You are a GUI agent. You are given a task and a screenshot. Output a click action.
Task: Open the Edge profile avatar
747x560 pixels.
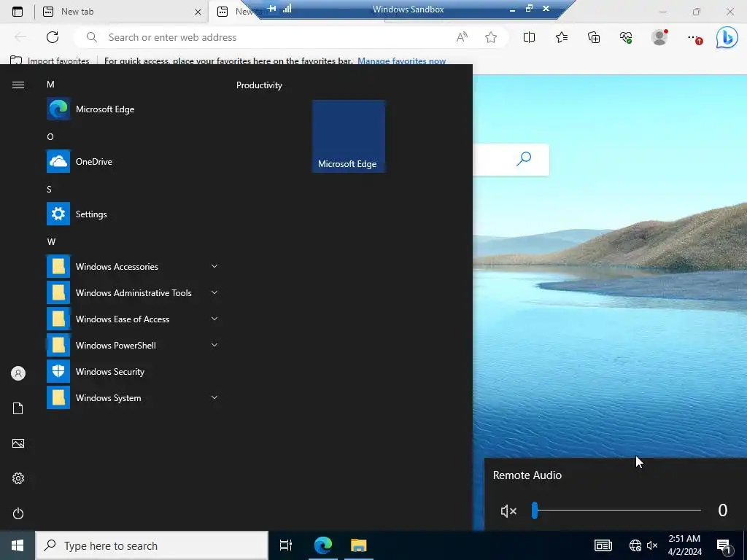(x=659, y=37)
